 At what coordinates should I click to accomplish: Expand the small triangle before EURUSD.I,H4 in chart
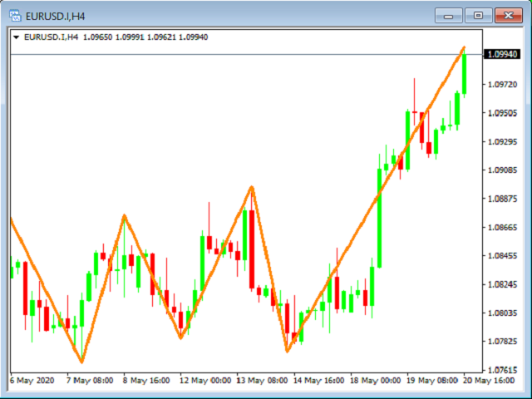point(16,37)
